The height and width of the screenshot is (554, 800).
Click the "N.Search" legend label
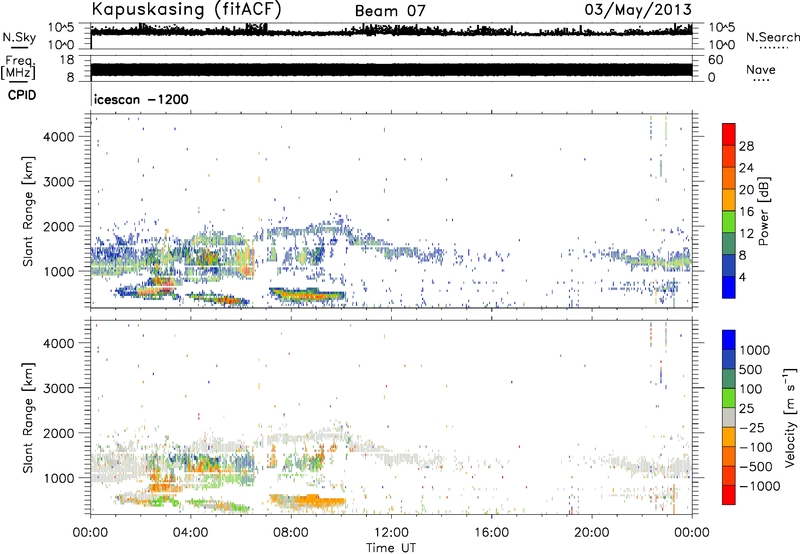[772, 37]
